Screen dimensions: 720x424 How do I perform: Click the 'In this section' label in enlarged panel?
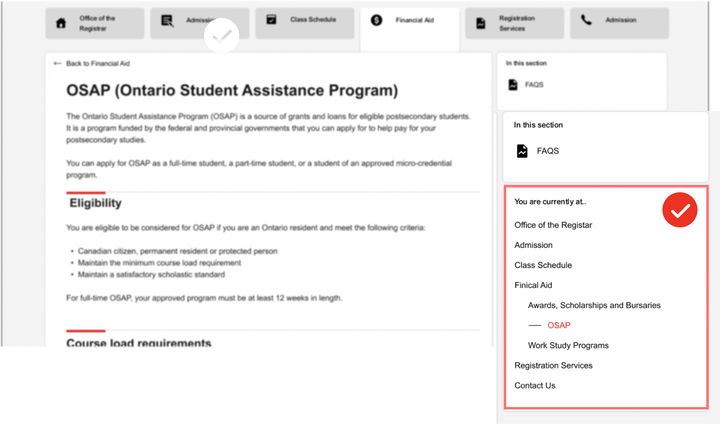(x=538, y=125)
